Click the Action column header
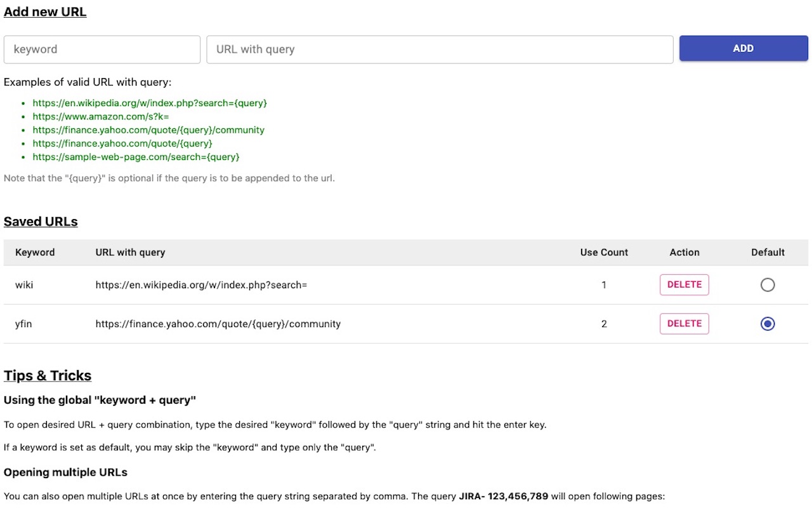812x508 pixels. click(684, 252)
